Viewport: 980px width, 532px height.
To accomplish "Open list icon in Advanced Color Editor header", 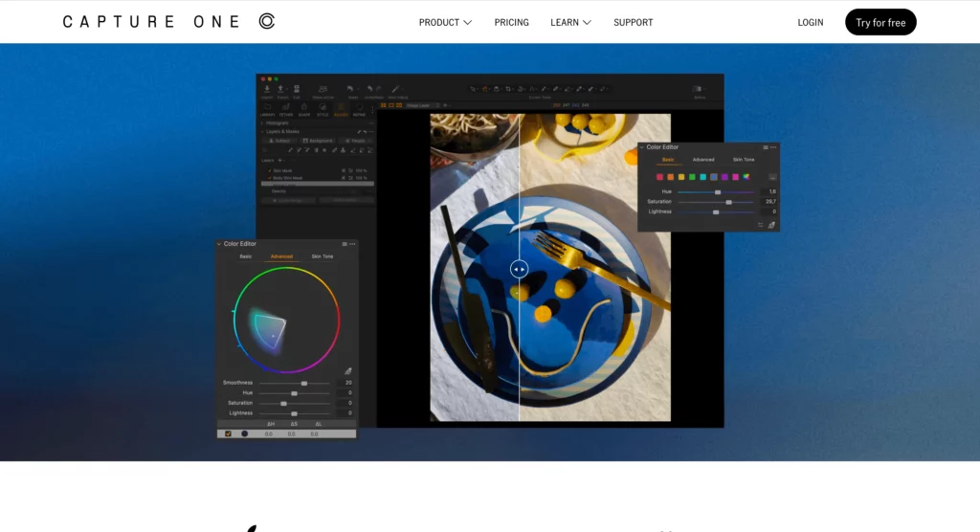I will coord(345,244).
